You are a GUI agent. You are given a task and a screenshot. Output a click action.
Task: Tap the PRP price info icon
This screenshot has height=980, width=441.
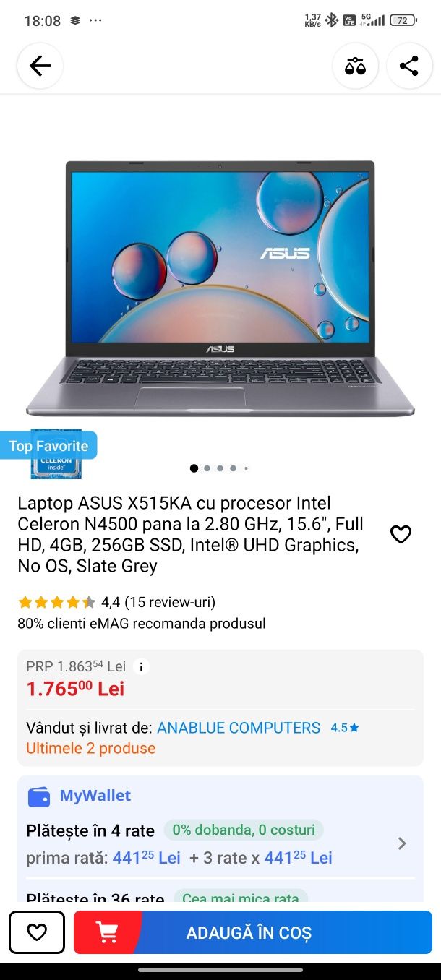click(142, 666)
